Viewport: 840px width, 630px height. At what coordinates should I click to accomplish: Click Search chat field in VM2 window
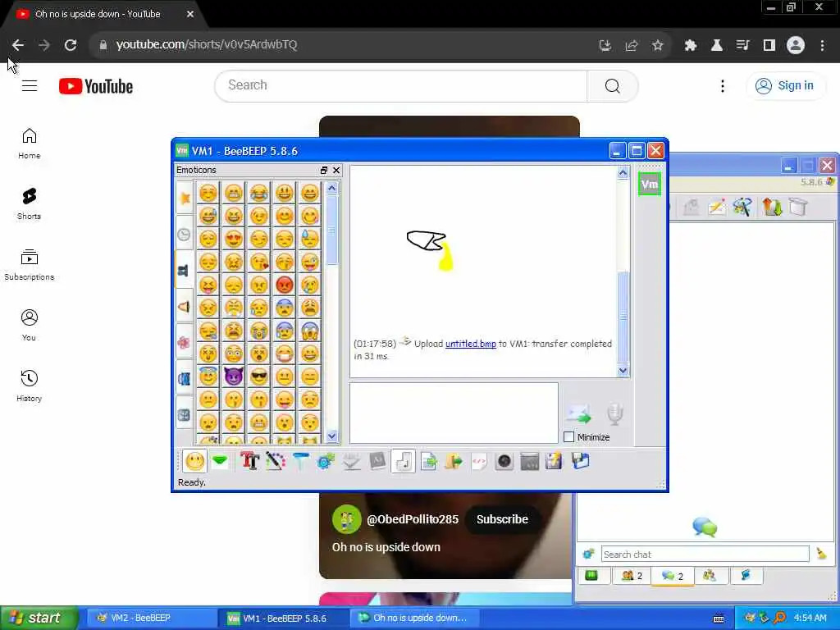pyautogui.click(x=705, y=555)
